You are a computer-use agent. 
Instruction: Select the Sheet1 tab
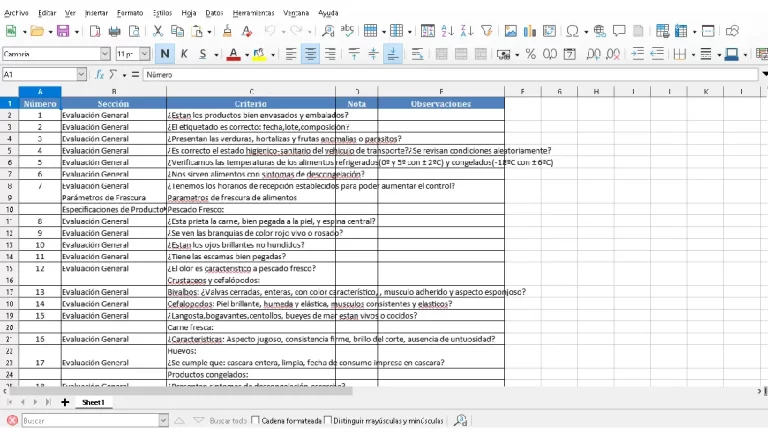(93, 402)
